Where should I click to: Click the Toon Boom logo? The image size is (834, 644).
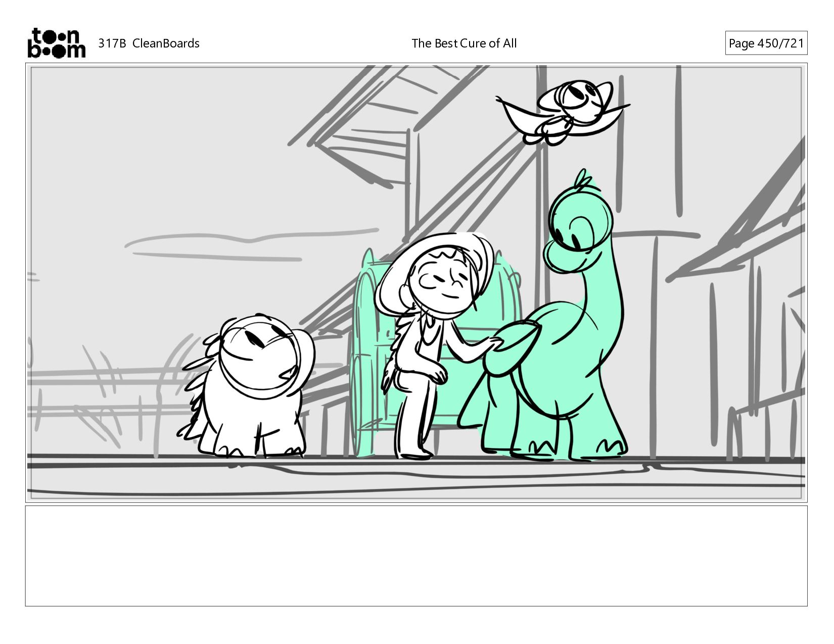coord(56,43)
